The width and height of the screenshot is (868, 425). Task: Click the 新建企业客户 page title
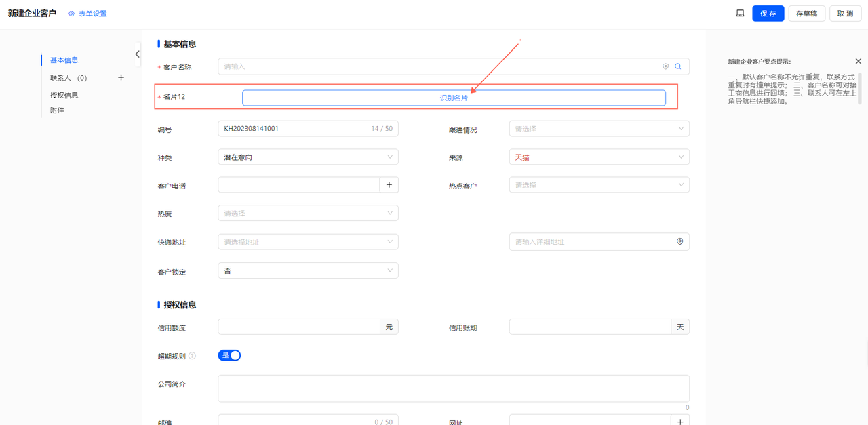32,14
